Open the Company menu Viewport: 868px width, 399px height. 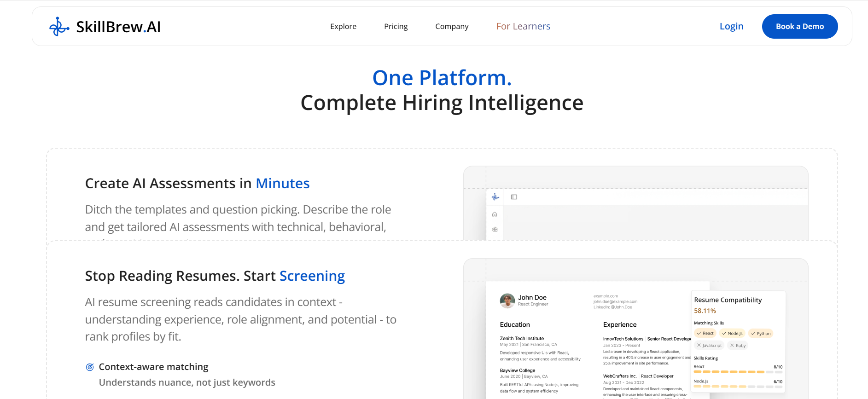(452, 26)
